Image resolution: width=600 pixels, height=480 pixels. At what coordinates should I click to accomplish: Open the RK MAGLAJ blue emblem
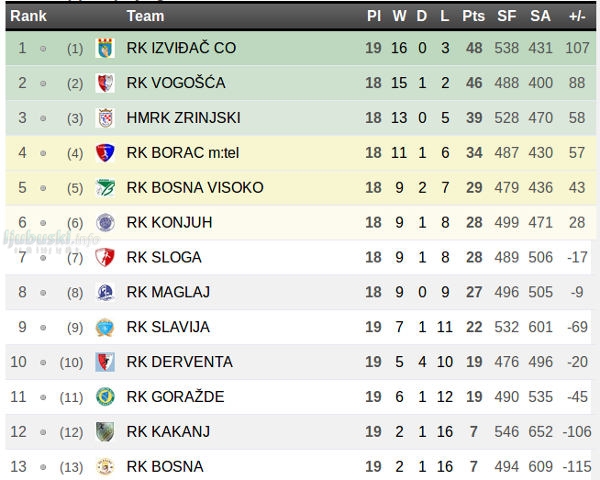105,292
